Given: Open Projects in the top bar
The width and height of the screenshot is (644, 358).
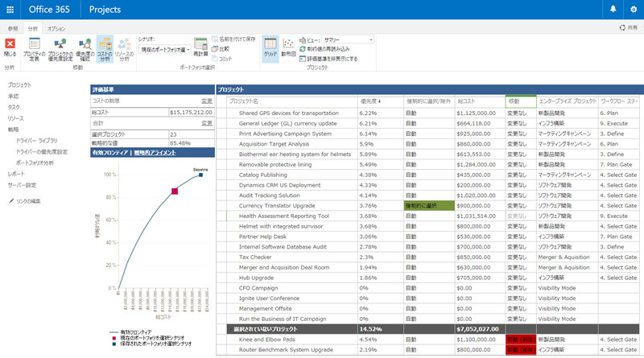Looking at the screenshot, I should coord(105,10).
